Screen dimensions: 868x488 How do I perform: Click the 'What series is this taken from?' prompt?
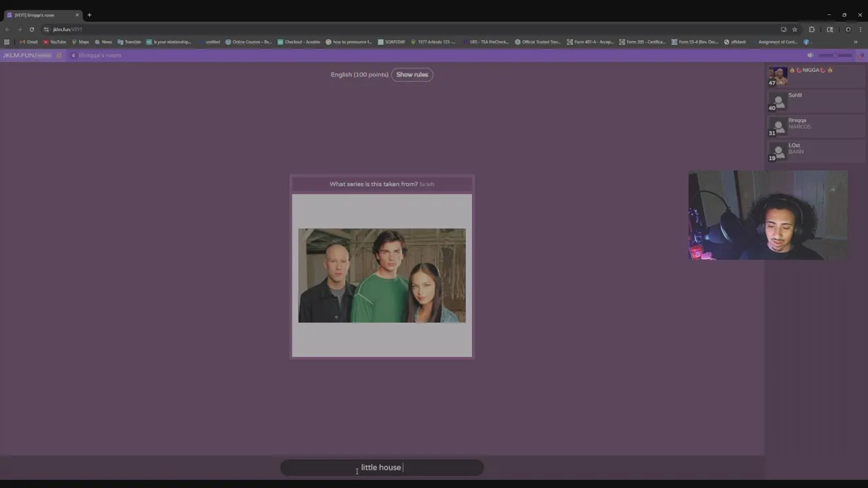(x=374, y=184)
